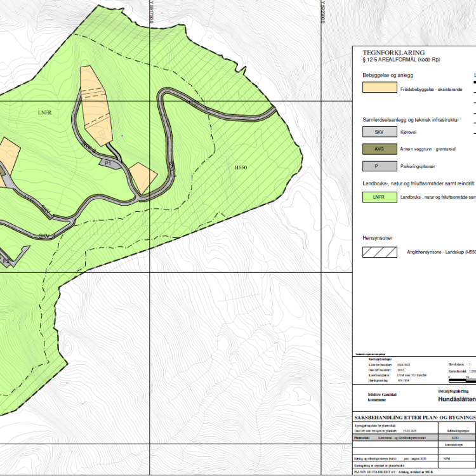Select the 'Bebyggelse og anlegg' heading
476x476 pixels.
tap(388, 76)
